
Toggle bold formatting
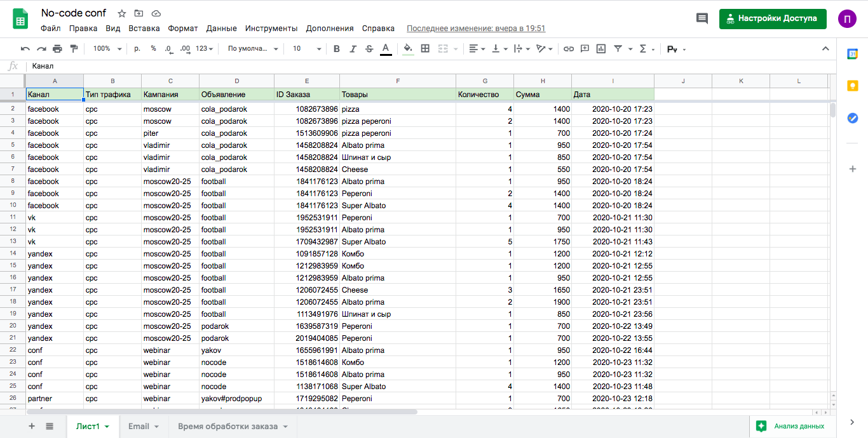tap(337, 49)
